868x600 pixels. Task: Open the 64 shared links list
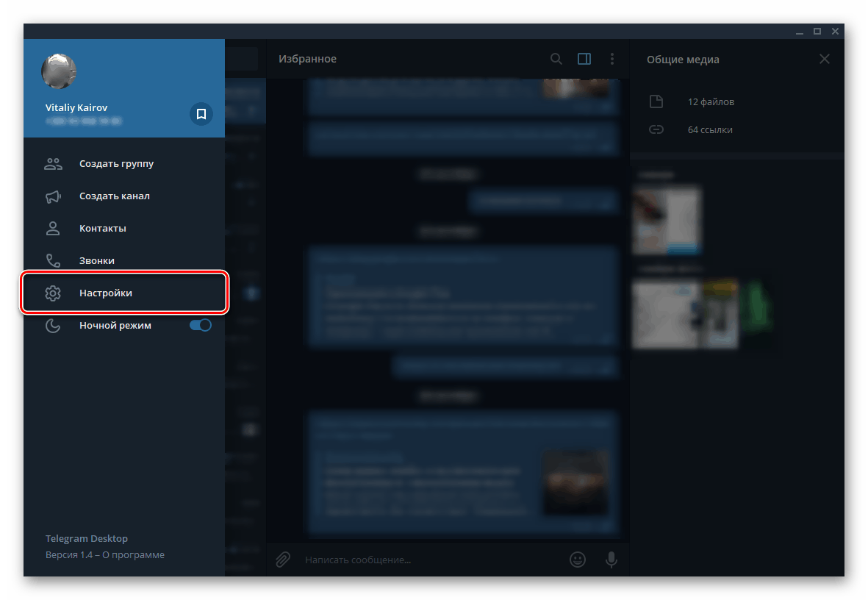pos(710,130)
